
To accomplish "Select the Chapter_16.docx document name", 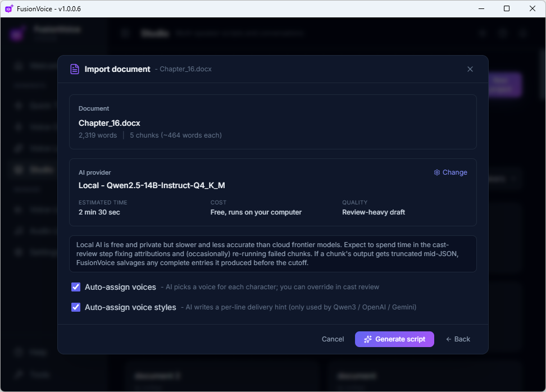I will (110, 123).
